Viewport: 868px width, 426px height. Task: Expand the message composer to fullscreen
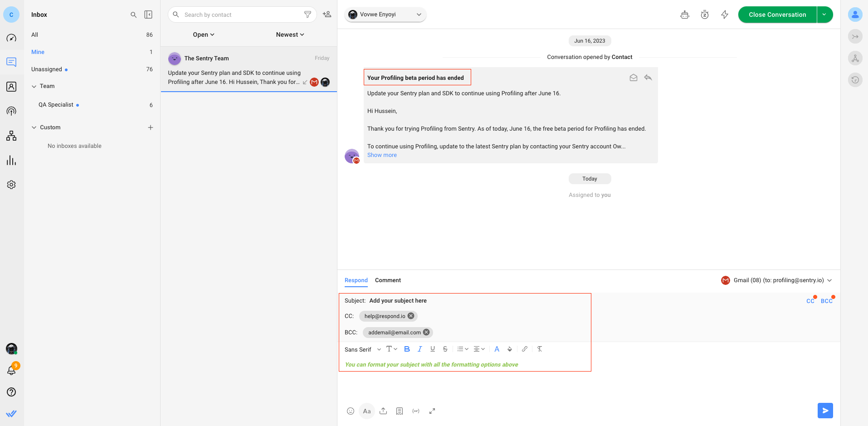coord(432,411)
